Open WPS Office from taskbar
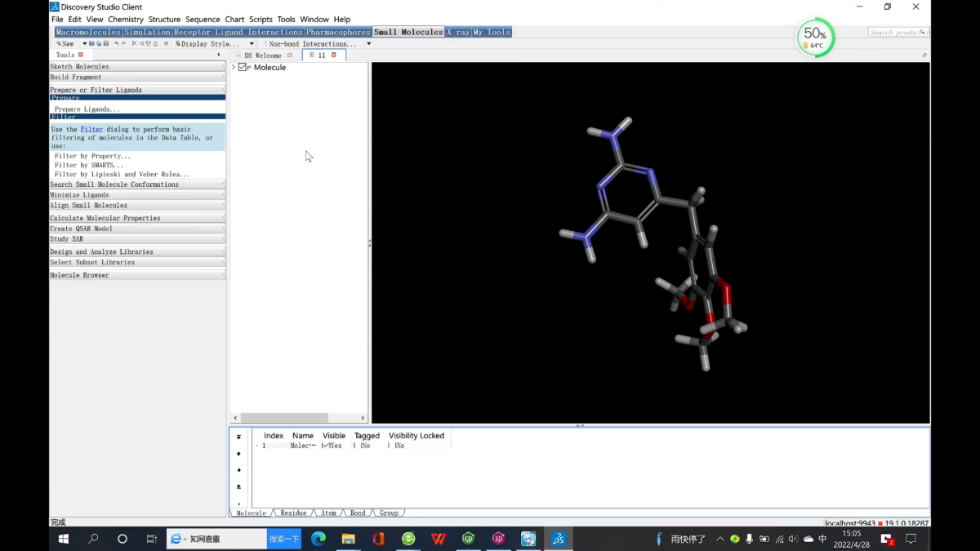This screenshot has height=551, width=980. (x=439, y=539)
